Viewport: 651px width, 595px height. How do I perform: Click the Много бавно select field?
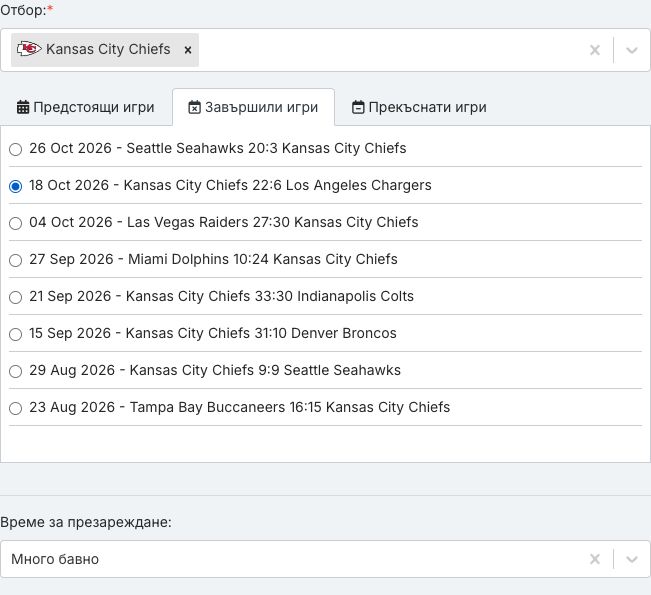[325, 559]
